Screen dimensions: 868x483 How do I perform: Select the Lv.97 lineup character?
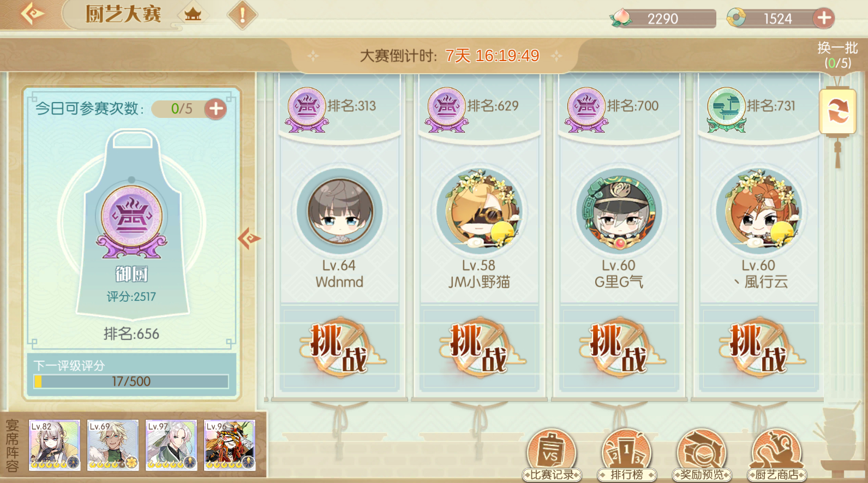171,445
